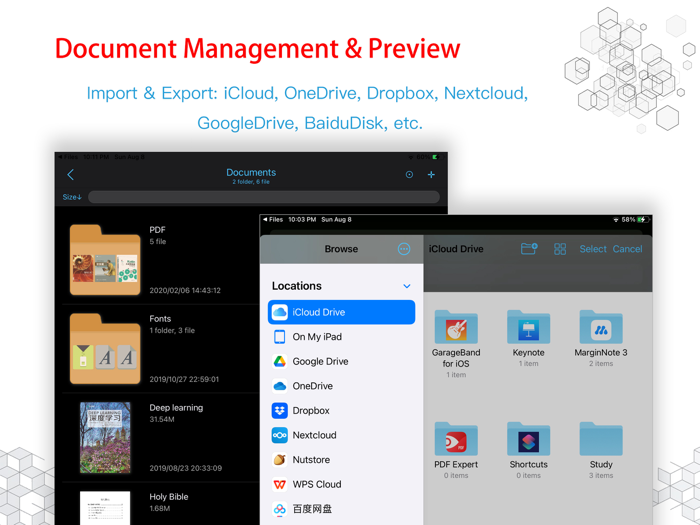Select the 'Fonts' folder name
The image size is (700, 525).
point(160,319)
